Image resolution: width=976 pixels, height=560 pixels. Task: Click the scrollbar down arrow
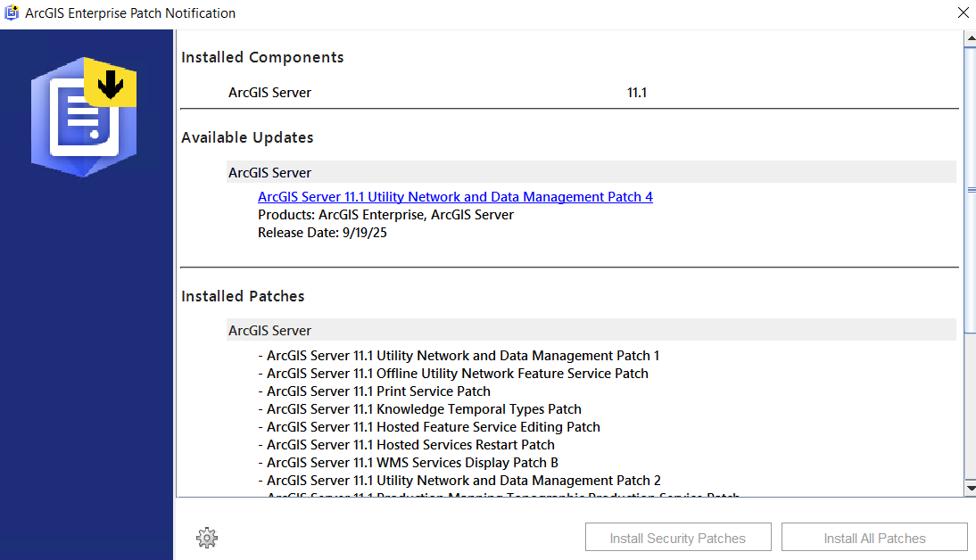coord(971,488)
